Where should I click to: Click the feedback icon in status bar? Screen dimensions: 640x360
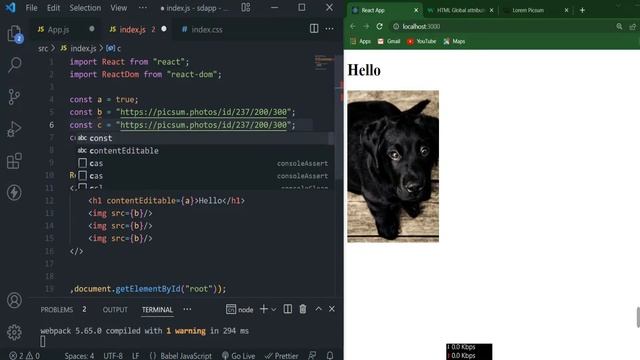[x=312, y=356]
